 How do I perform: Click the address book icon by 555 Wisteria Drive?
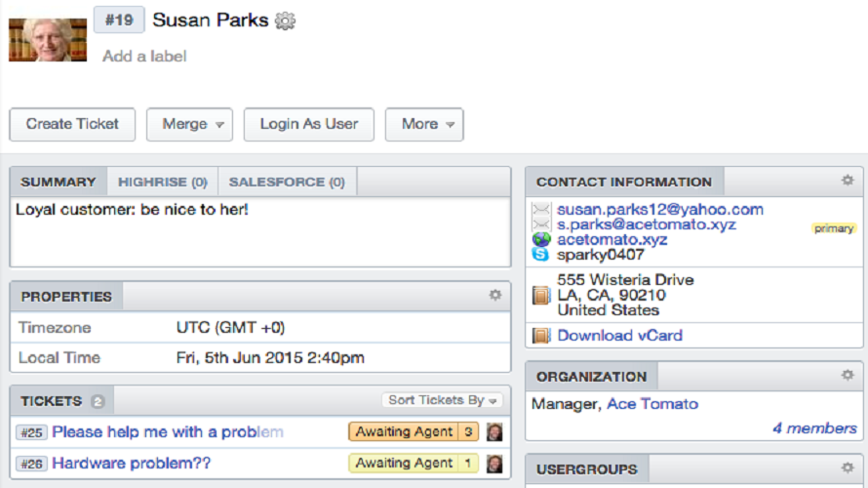[541, 295]
